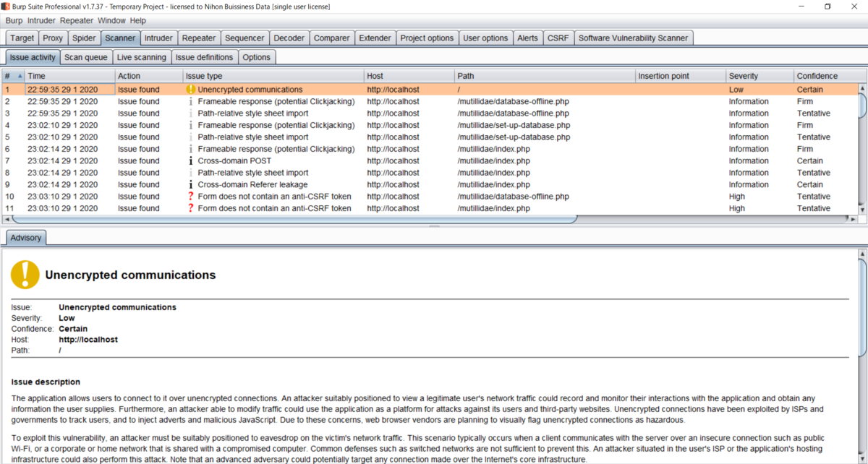Select Cross-domain POST issue row
The image size is (868, 464).
click(x=430, y=161)
